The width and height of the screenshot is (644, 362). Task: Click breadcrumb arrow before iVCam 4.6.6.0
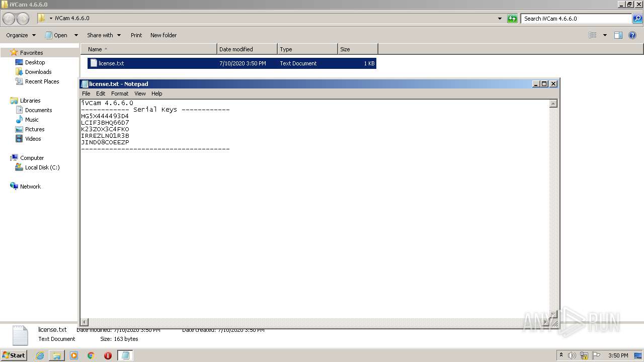[51, 18]
